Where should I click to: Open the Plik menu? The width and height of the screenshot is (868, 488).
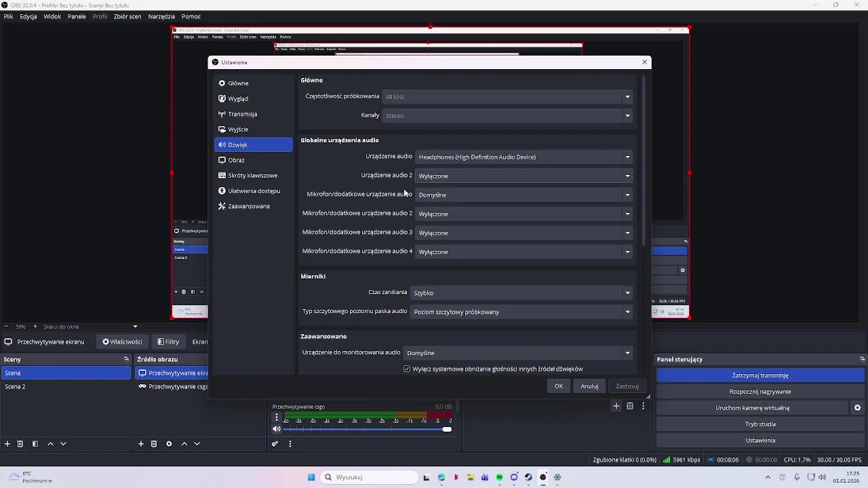tap(9, 16)
